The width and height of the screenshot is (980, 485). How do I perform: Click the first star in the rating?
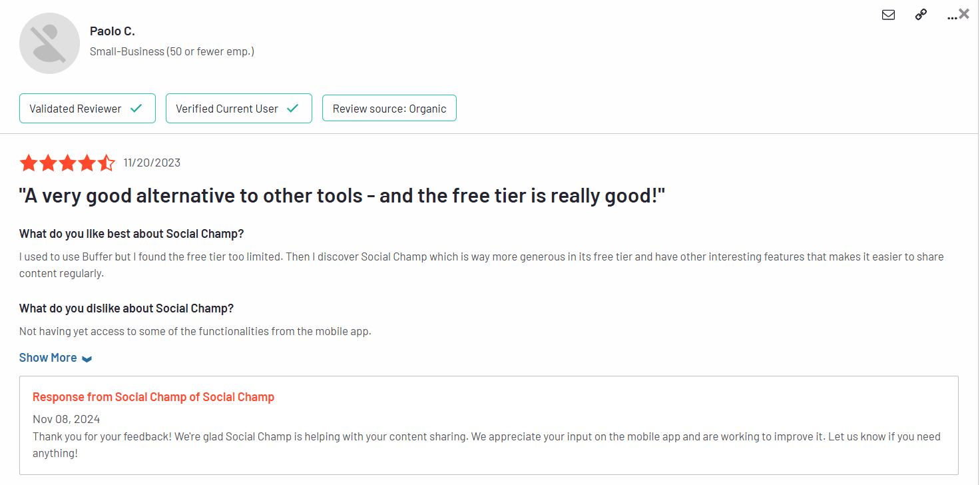coord(29,163)
